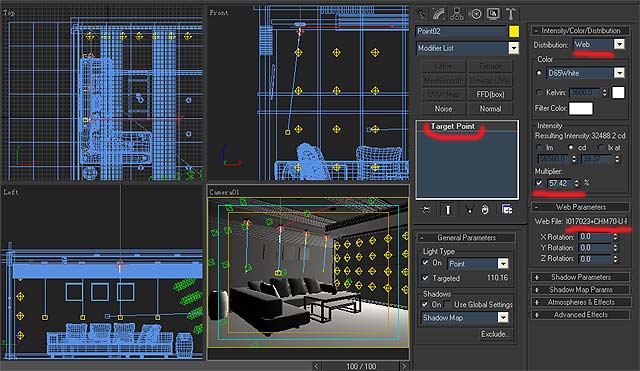Expand the Shadow Parameters rollout

pos(580,277)
